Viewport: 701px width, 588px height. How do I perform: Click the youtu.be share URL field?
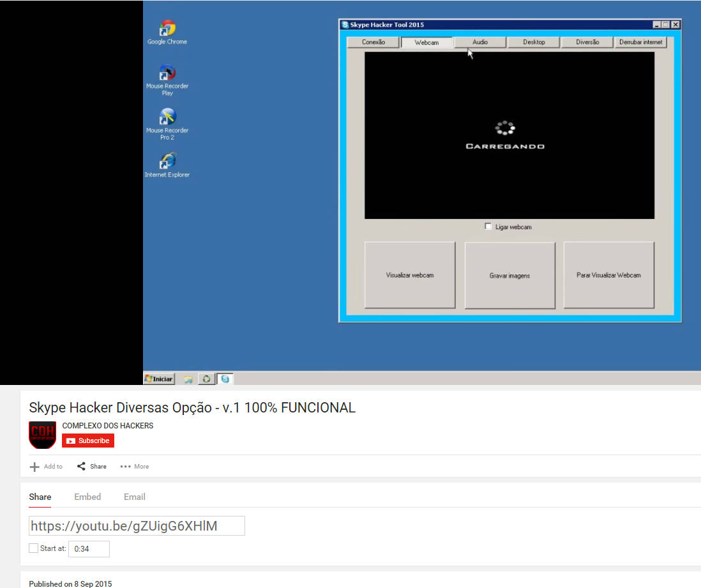[x=137, y=526]
